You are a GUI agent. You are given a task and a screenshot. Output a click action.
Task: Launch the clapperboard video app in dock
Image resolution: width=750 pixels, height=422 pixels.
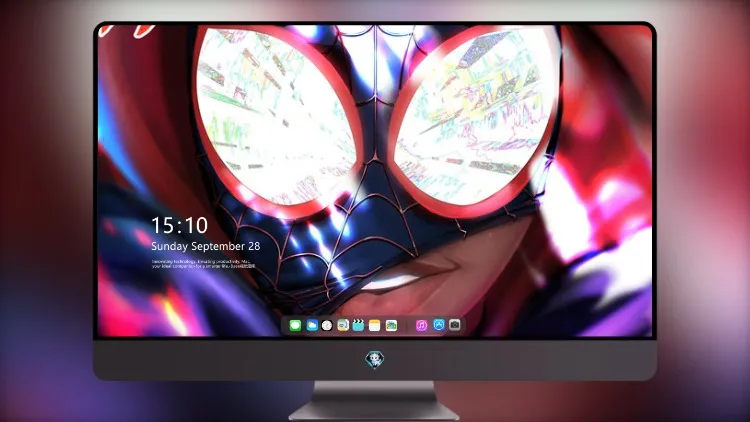(x=358, y=325)
